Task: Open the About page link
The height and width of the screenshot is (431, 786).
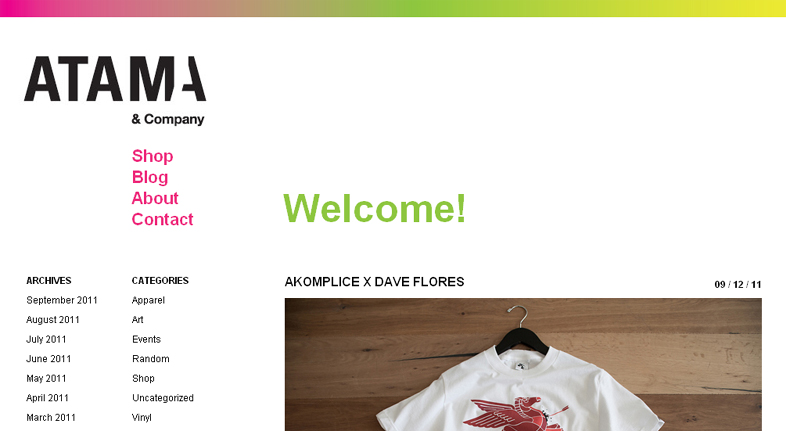Action: click(155, 198)
